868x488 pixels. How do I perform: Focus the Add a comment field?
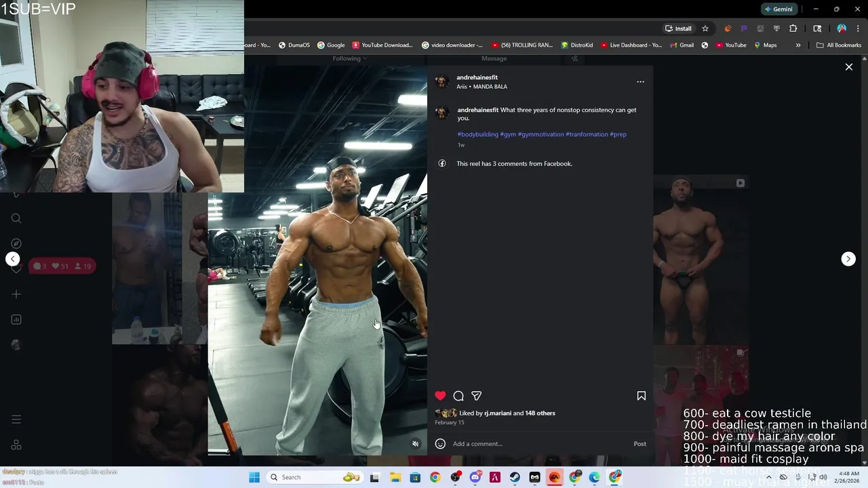tap(539, 444)
